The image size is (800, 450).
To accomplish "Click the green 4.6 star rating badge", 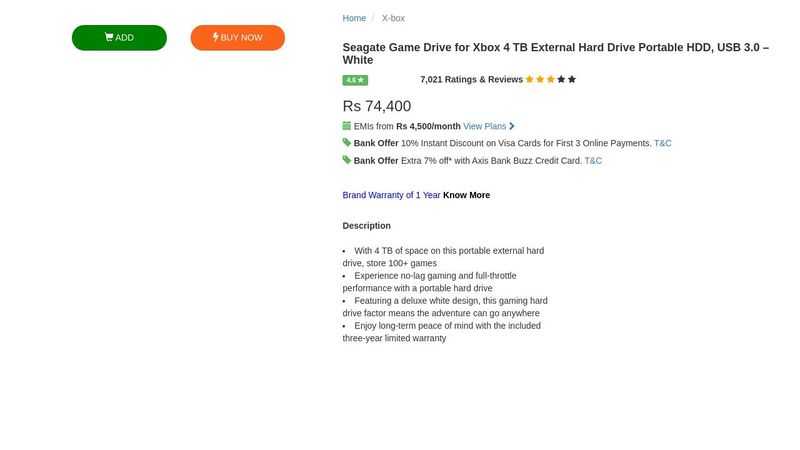I will tap(355, 80).
